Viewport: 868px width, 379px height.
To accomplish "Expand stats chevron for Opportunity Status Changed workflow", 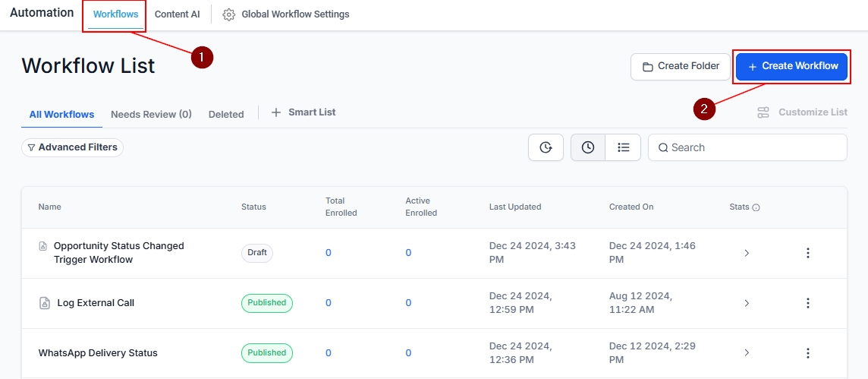I will (747, 253).
